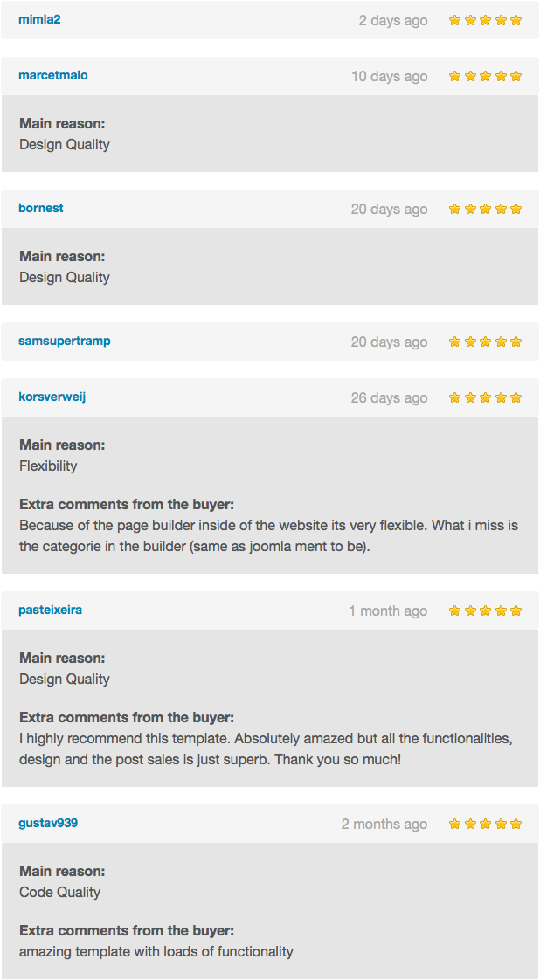Click the star rating on mimla2's review
This screenshot has width=540, height=980.
coord(485,20)
